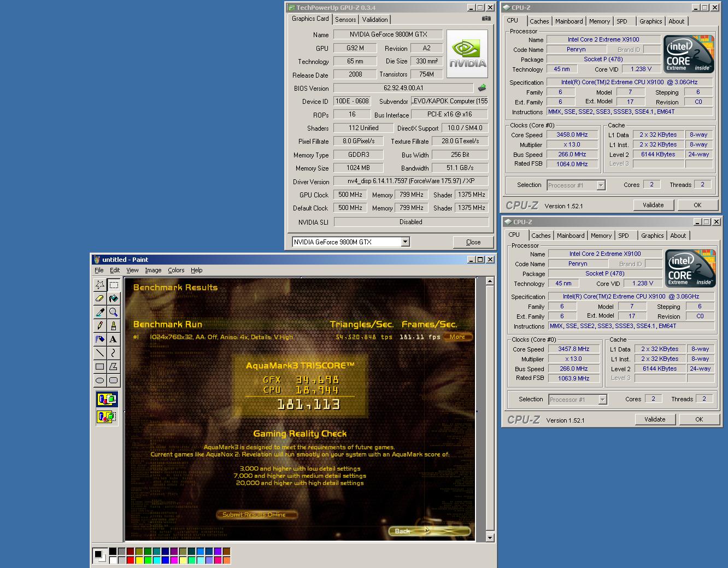Open Mainboard tab in upper CPU-Z window
728x568 pixels.
(x=569, y=21)
